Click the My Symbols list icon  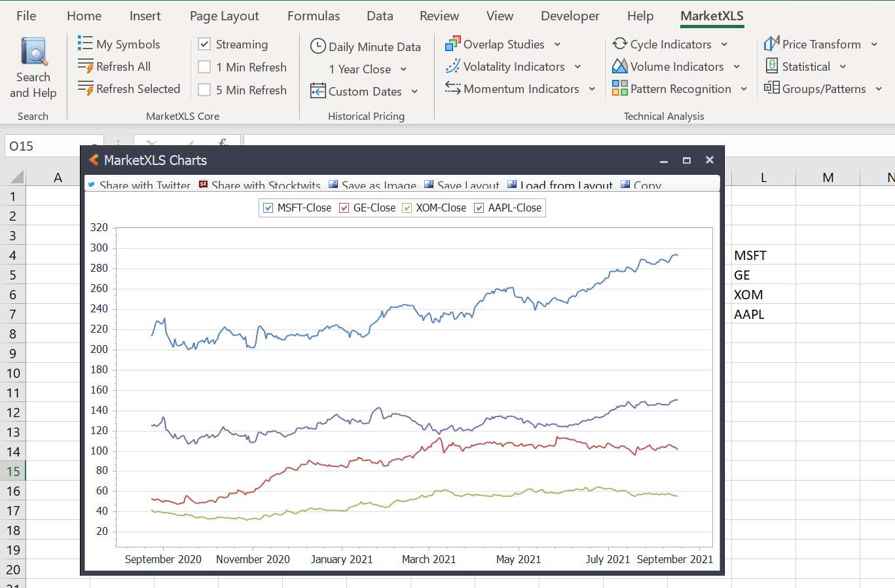coord(85,44)
